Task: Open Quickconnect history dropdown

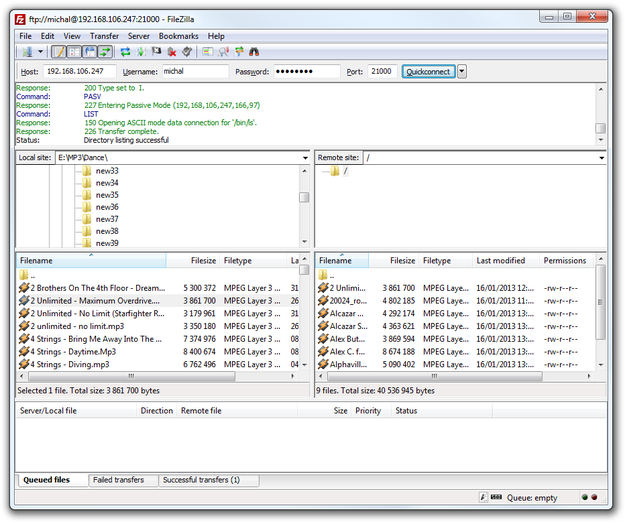Action: 462,71
